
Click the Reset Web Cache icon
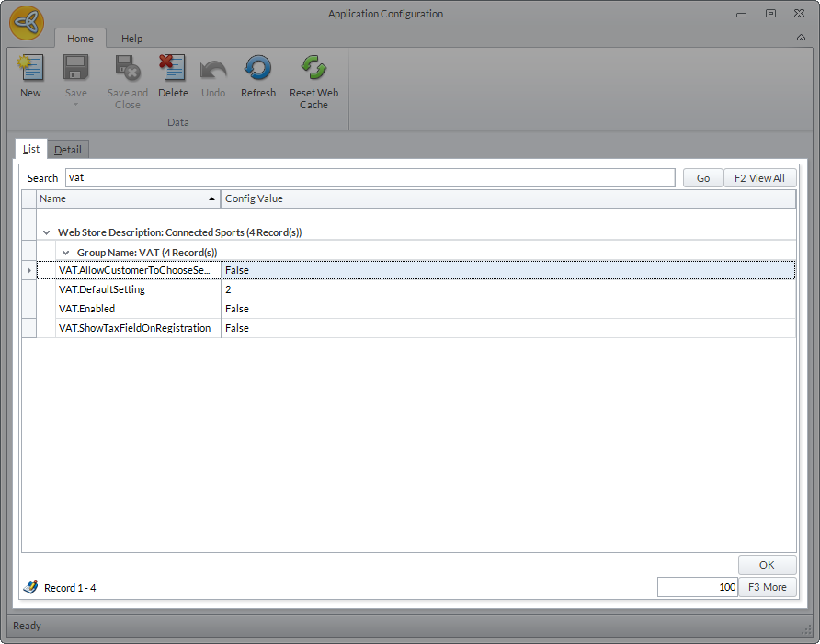pyautogui.click(x=313, y=69)
